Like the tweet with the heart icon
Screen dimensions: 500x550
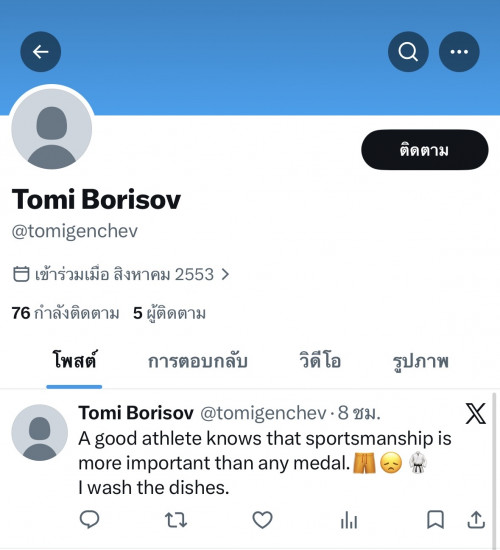(x=262, y=520)
